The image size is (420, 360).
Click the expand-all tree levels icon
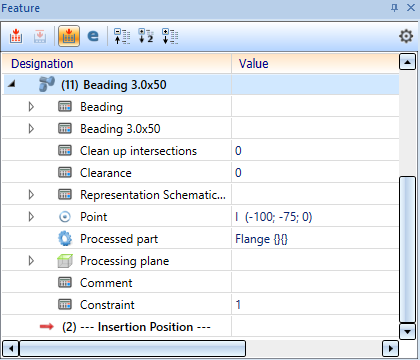[x=170, y=36]
